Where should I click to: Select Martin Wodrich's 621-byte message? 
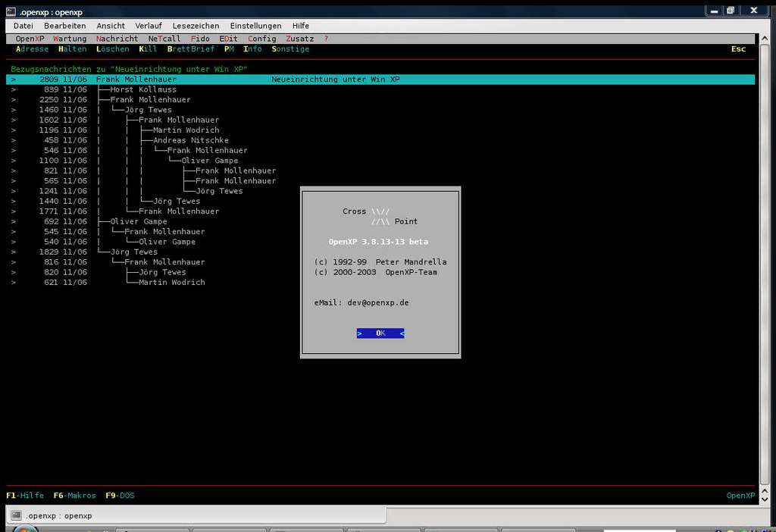(x=171, y=282)
